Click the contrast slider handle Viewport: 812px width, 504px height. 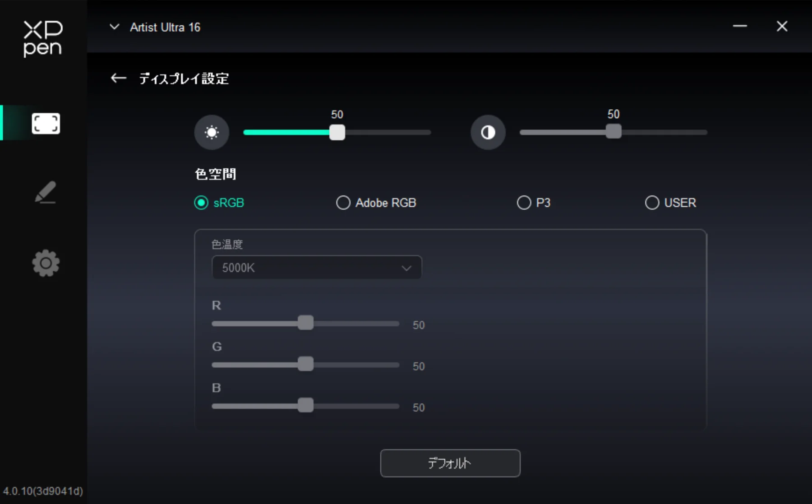click(x=614, y=132)
